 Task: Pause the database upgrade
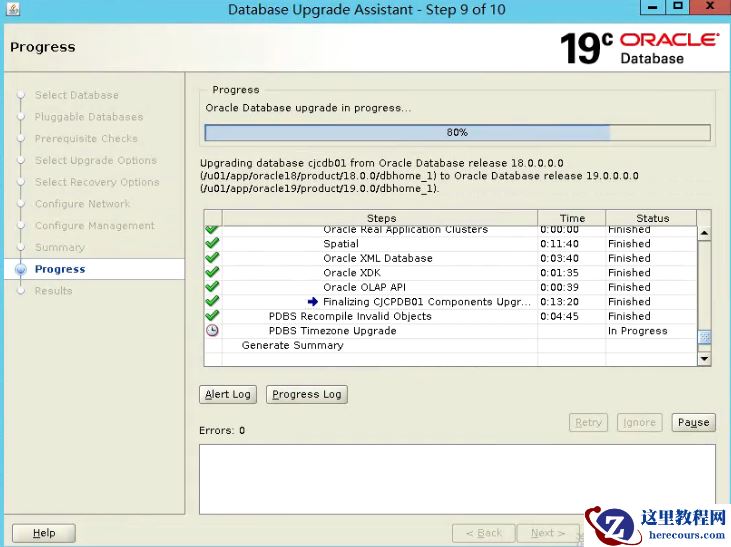[x=693, y=422]
